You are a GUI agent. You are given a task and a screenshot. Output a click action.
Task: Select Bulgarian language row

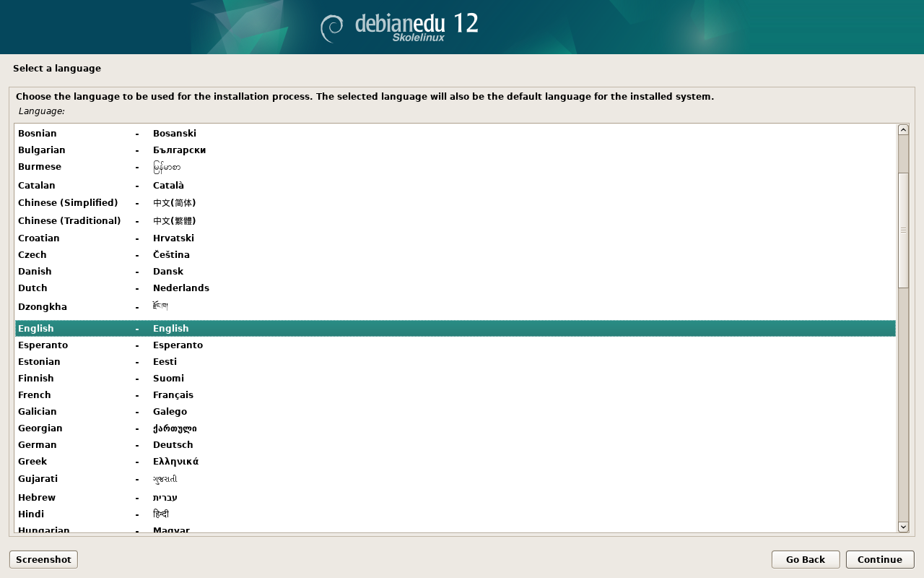[x=41, y=150]
